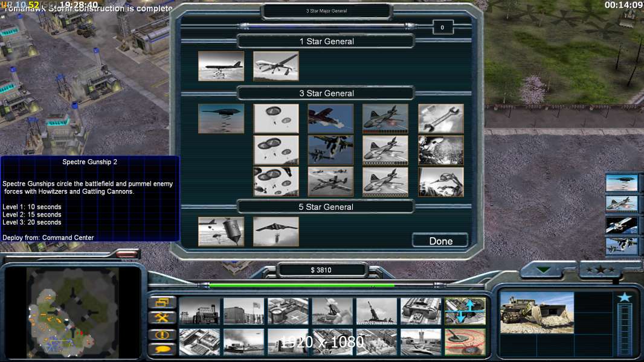Click the exclamation beacon button
The height and width of the screenshot is (362, 644).
[162, 334]
